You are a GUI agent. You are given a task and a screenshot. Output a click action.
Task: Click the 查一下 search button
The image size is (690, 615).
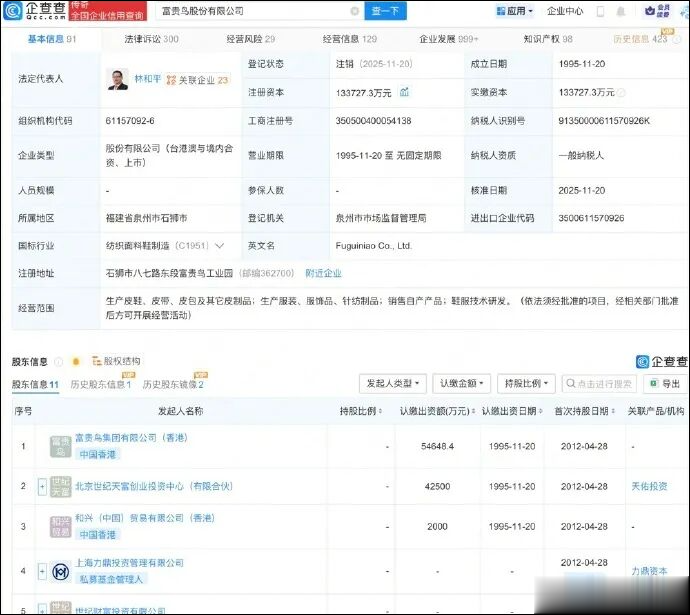(x=385, y=11)
